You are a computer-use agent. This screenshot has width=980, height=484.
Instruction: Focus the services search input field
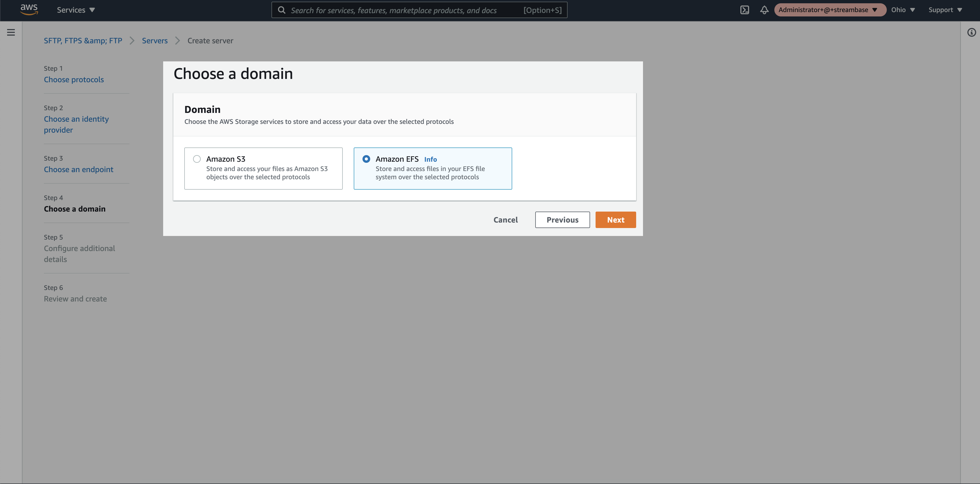click(x=419, y=10)
